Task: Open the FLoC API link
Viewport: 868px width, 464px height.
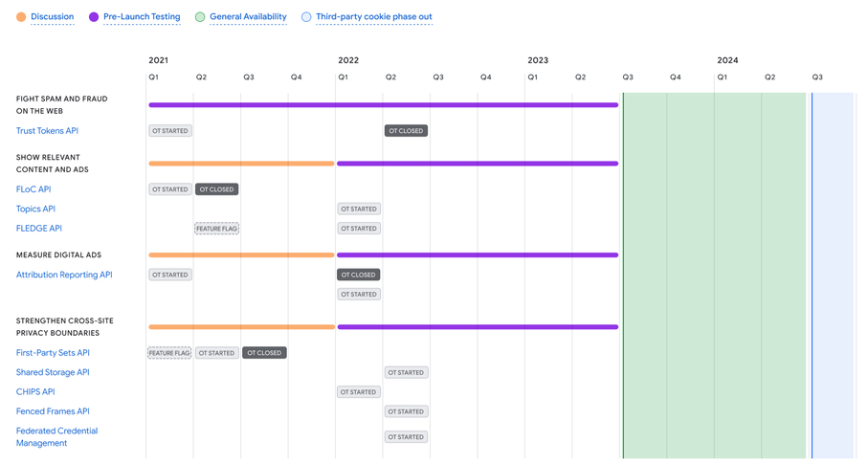Action: click(33, 189)
